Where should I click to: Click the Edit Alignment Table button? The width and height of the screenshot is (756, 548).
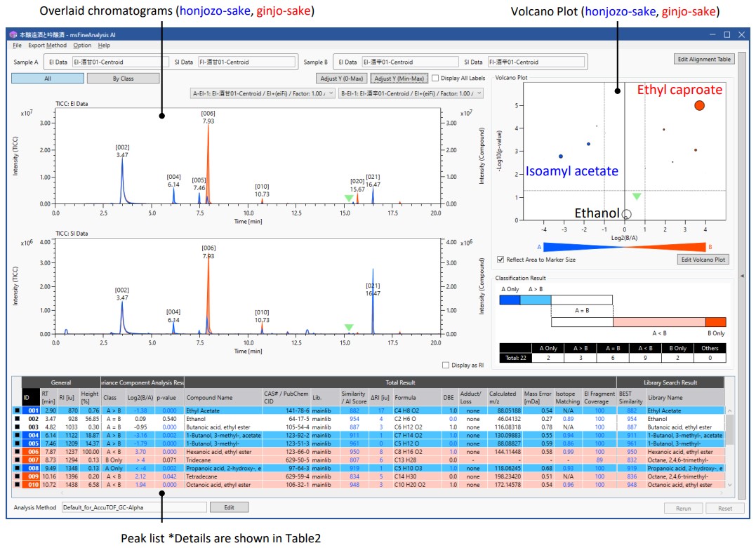(703, 60)
